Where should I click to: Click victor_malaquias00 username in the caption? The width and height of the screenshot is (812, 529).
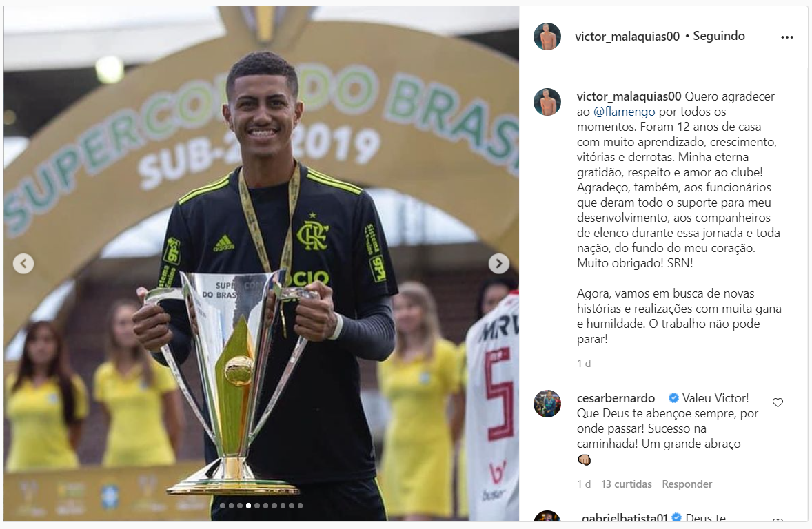click(x=629, y=97)
